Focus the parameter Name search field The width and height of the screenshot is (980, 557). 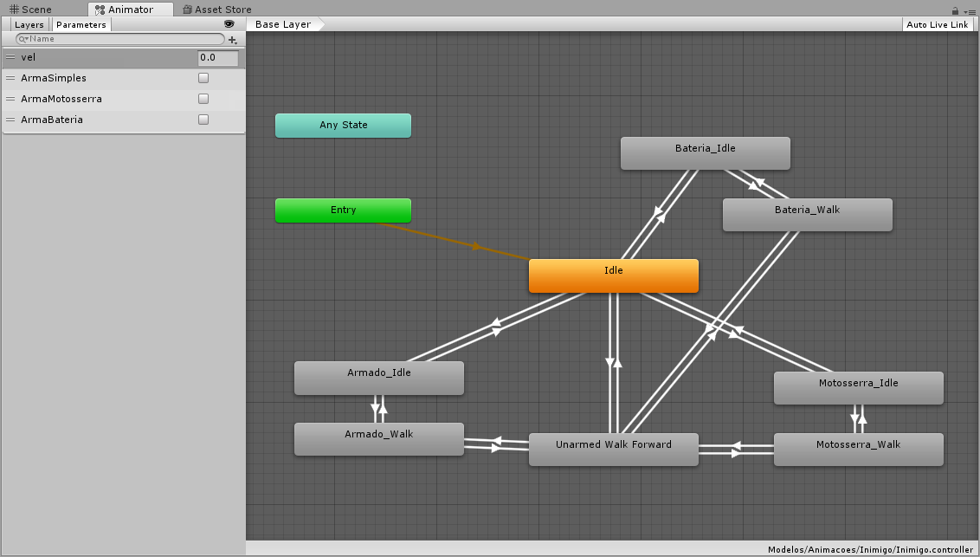(120, 39)
